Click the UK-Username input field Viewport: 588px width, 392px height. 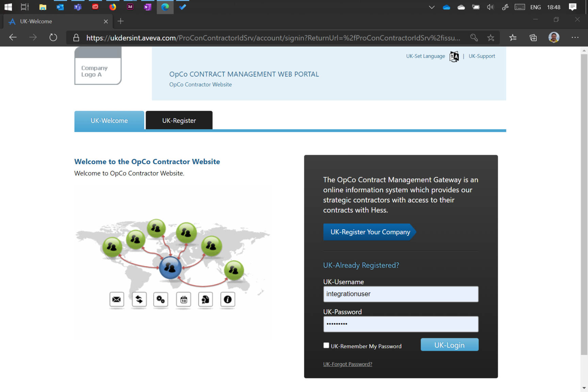pos(401,294)
